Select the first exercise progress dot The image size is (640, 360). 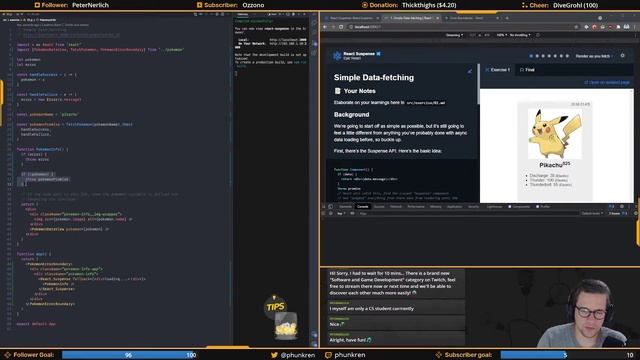point(531,56)
